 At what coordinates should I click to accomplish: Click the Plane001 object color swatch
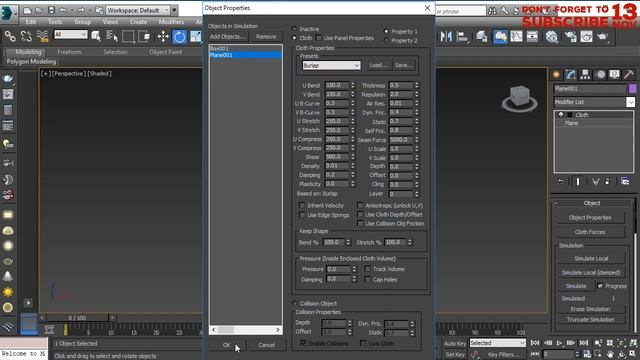click(x=633, y=89)
